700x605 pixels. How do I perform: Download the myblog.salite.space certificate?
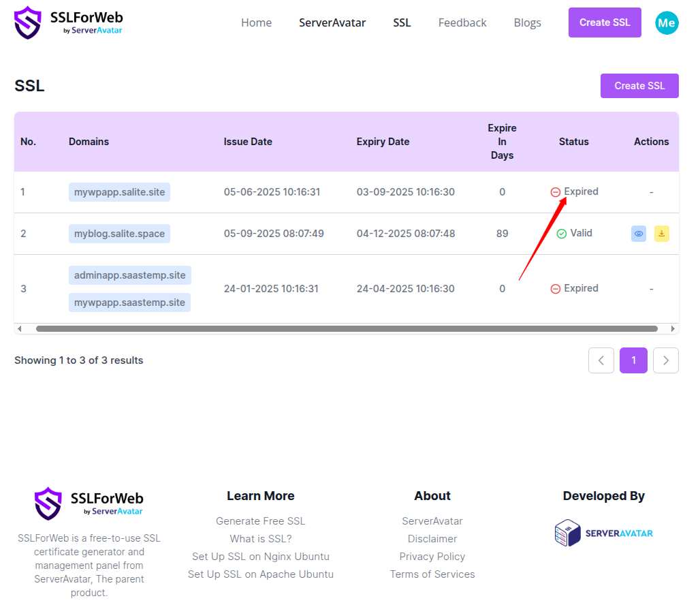pos(661,233)
